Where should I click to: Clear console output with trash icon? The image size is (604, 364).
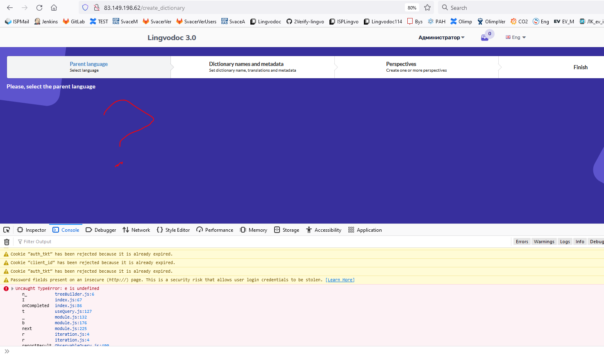7,242
